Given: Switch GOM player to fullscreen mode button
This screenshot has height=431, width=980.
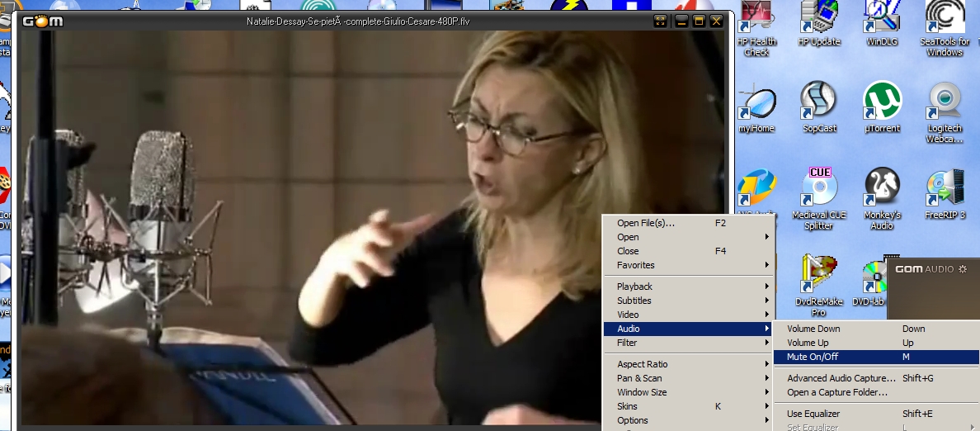Looking at the screenshot, I should point(660,21).
